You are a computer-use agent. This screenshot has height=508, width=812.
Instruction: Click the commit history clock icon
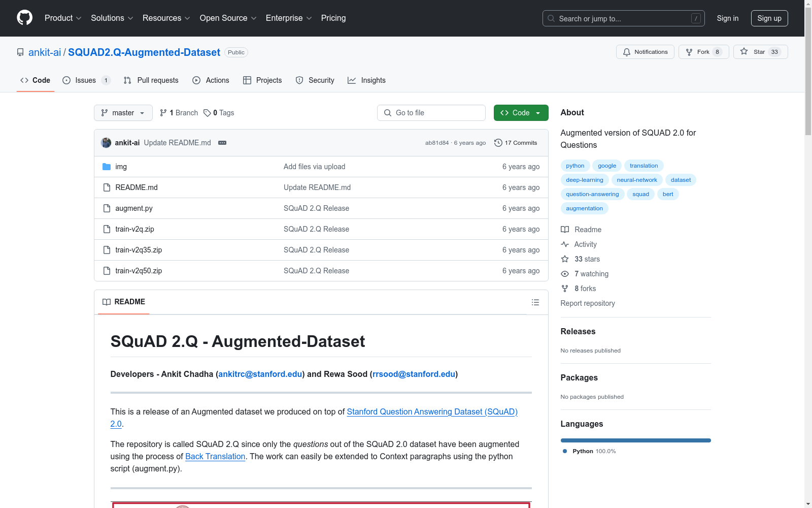(x=498, y=143)
